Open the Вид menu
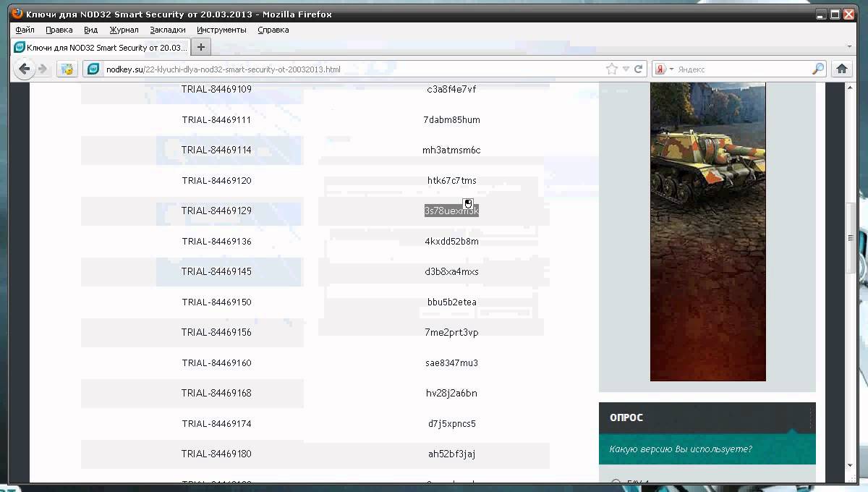Screen dimensions: 868x492 [90, 30]
